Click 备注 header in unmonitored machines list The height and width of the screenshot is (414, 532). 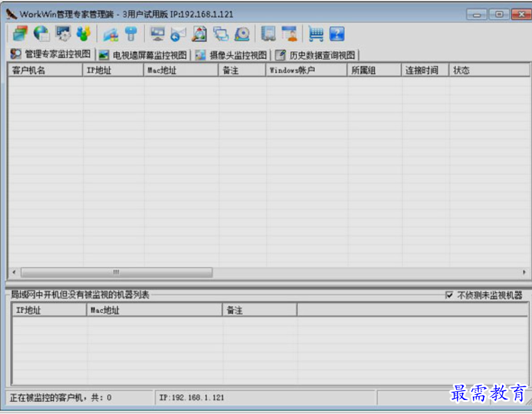point(260,310)
